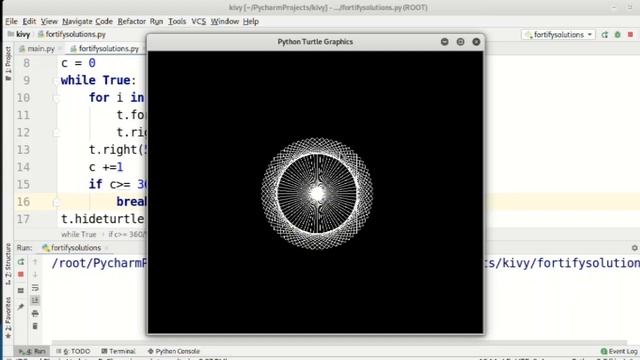Maximize the Python Turtle Graphics window

(460, 42)
